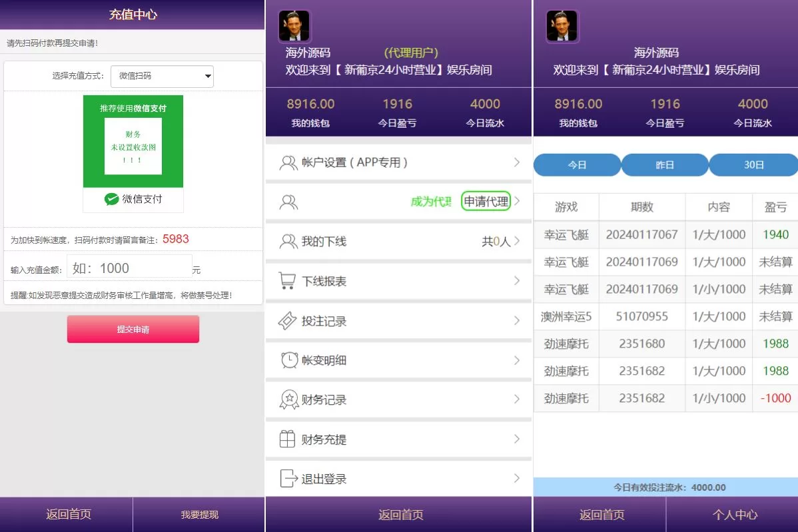Click the 盈亏 column header

(775, 206)
